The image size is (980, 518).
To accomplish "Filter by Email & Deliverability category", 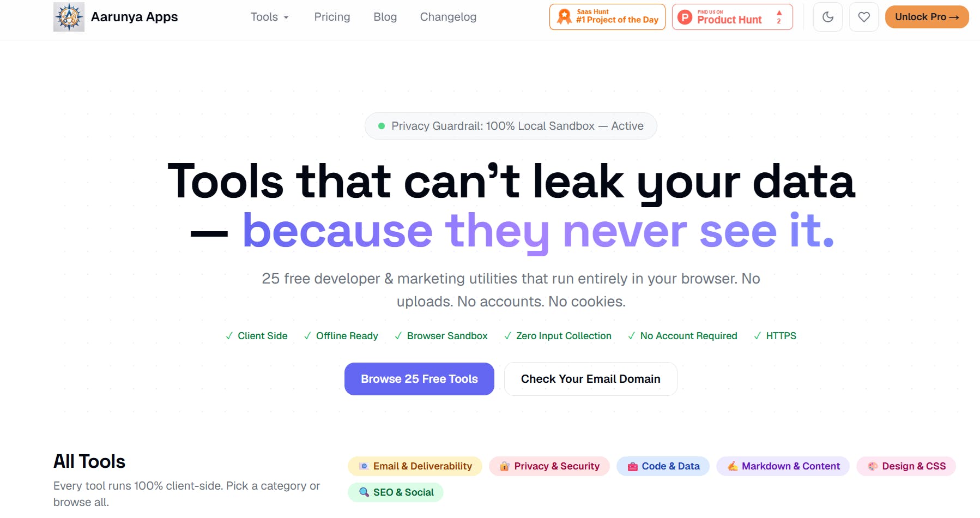I will pyautogui.click(x=415, y=466).
